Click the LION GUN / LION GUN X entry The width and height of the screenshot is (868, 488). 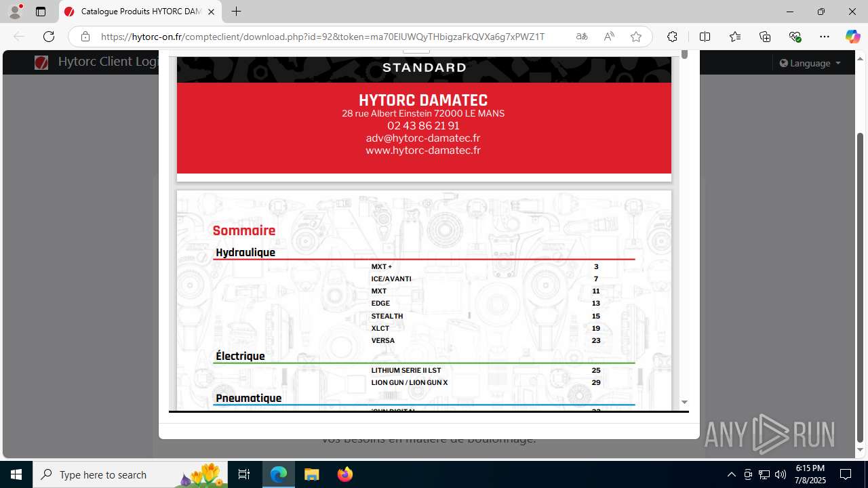tap(410, 383)
